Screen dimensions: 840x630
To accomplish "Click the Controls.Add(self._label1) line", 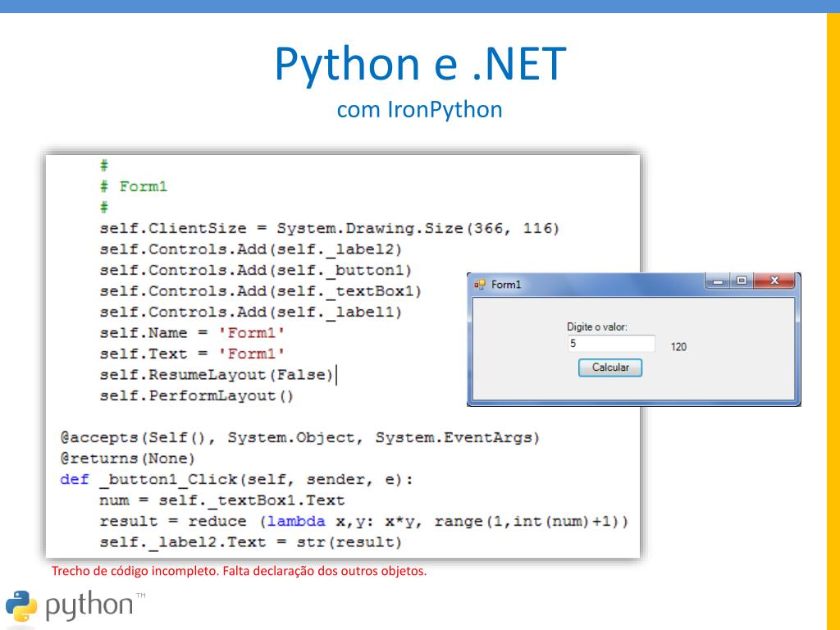I will click(250, 313).
